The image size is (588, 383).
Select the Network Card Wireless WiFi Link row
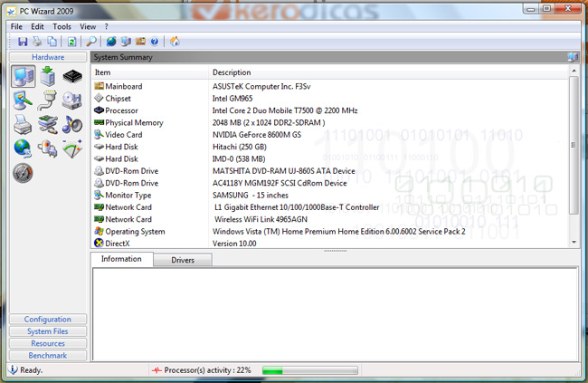pos(330,219)
